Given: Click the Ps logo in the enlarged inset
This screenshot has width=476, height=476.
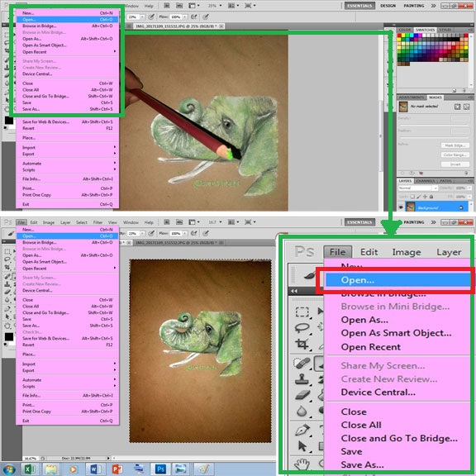Looking at the screenshot, I should (x=305, y=252).
